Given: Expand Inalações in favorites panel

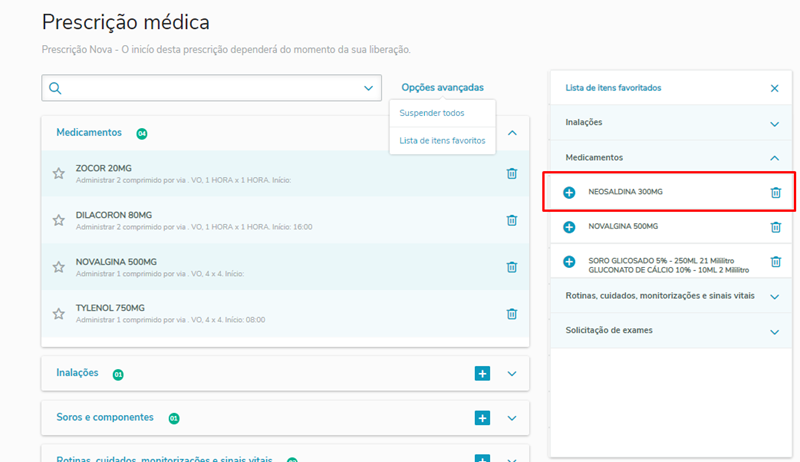Looking at the screenshot, I should point(774,124).
